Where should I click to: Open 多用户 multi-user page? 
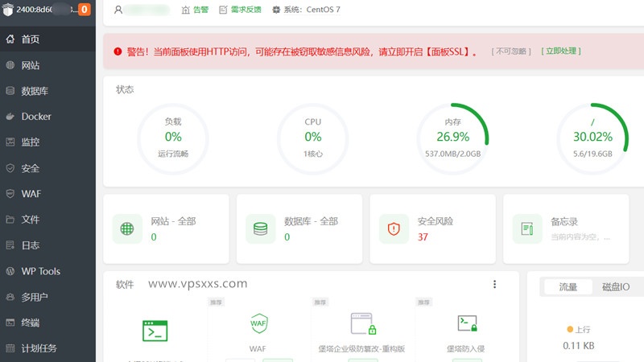click(x=35, y=297)
